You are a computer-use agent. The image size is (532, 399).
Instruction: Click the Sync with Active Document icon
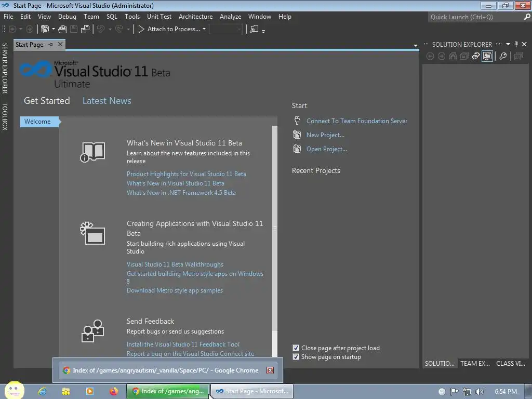pos(476,56)
